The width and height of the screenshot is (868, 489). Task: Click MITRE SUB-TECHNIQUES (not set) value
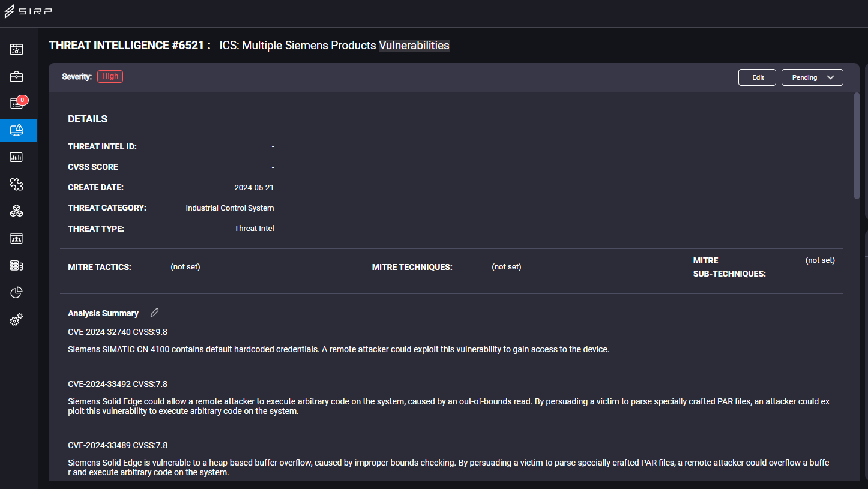point(820,260)
